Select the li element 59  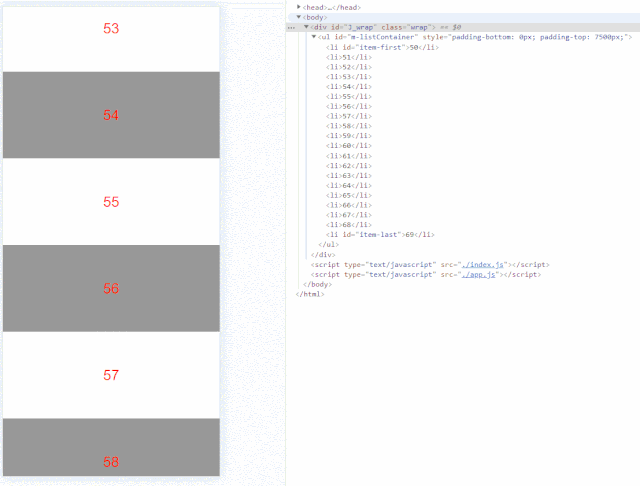coord(349,135)
